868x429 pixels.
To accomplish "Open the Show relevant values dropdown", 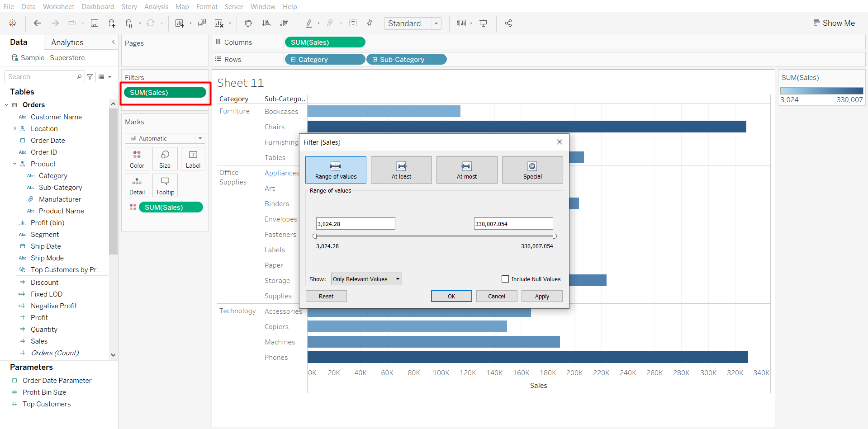I will 366,279.
